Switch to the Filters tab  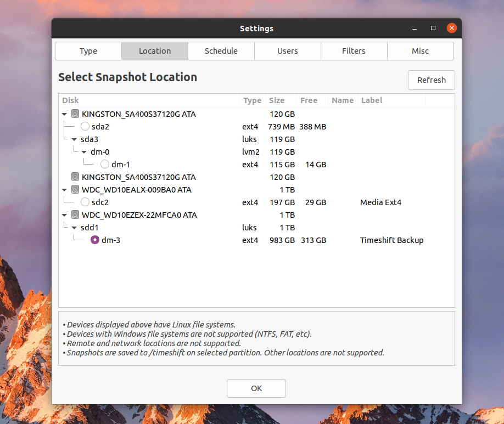coord(354,51)
